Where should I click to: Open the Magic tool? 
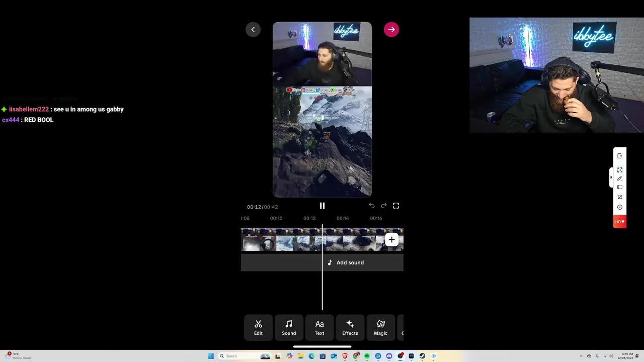coord(381,327)
